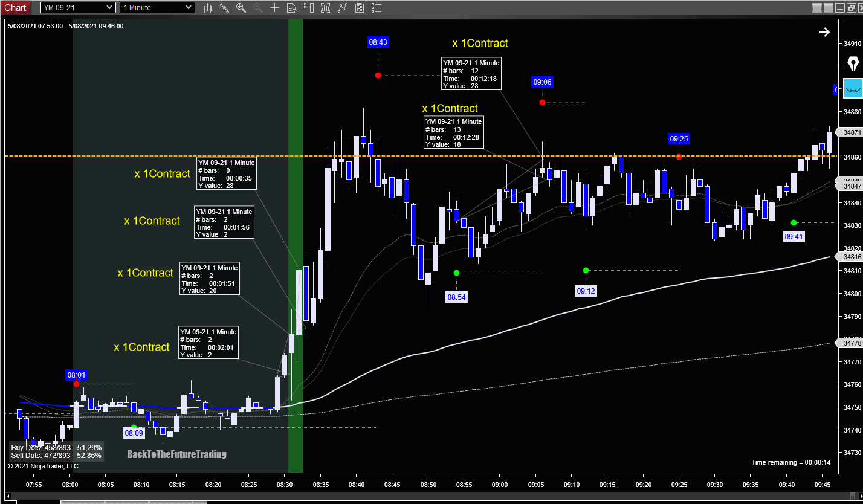Open the 1 Minute interval dropdown
Viewport: 863px width, 504px height.
point(157,8)
